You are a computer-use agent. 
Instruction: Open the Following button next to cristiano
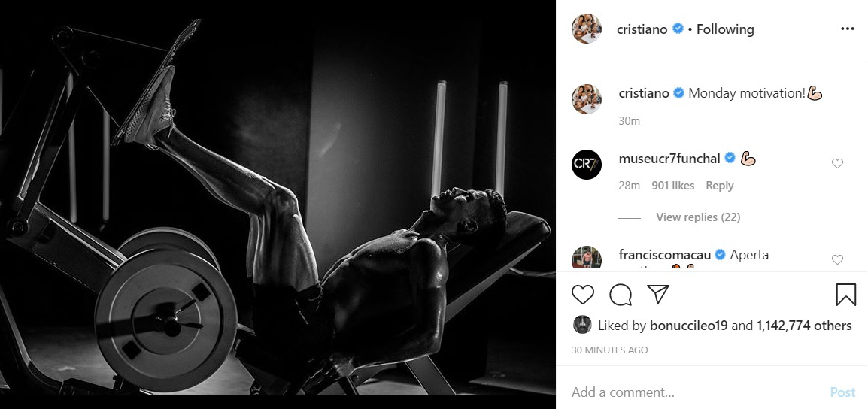pos(724,29)
